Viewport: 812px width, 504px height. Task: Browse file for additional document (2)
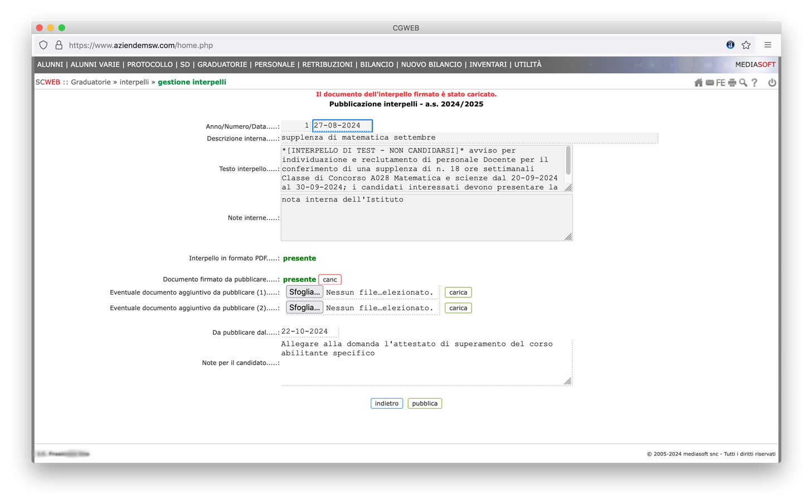304,307
